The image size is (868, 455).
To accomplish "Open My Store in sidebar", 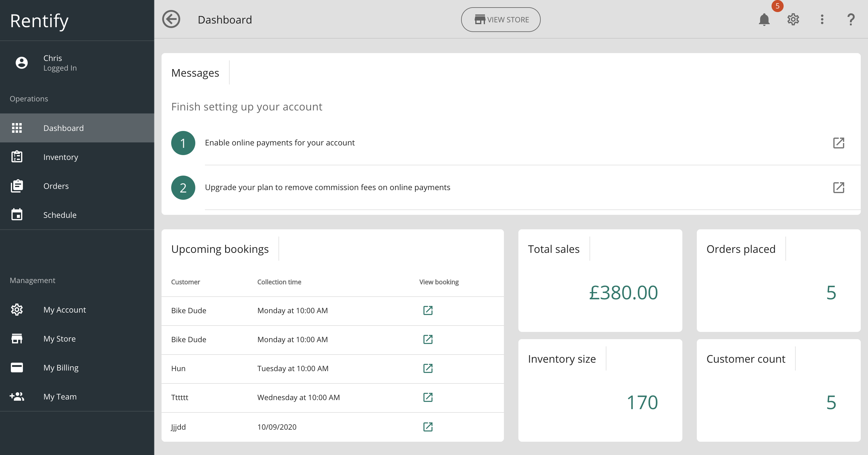I will 59,339.
